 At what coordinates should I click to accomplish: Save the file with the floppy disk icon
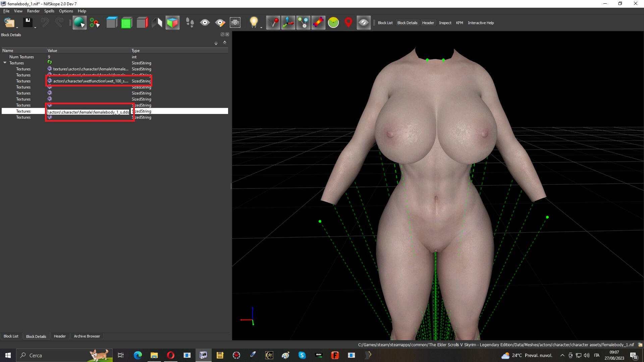pos(28,23)
